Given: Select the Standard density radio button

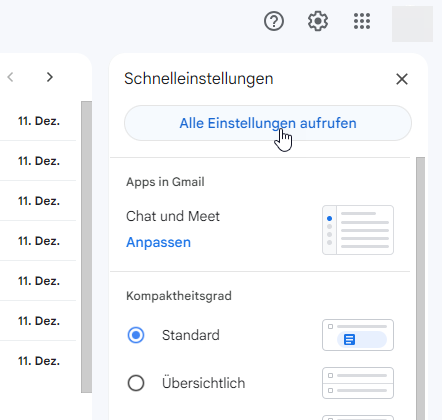Looking at the screenshot, I should (x=136, y=335).
